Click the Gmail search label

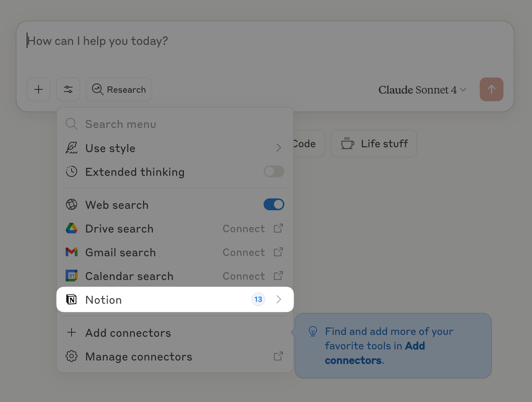coord(120,253)
